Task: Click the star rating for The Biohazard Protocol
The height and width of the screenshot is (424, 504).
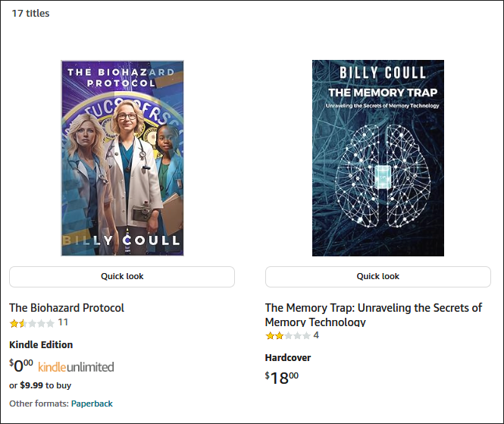Action: [31, 323]
